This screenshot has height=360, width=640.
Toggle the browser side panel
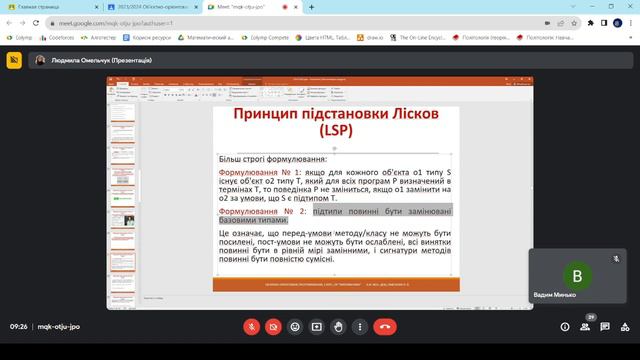pyautogui.click(x=604, y=23)
